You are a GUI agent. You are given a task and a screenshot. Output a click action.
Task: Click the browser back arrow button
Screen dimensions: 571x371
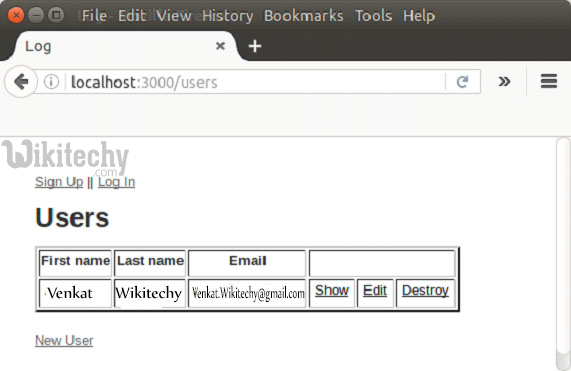tap(21, 82)
